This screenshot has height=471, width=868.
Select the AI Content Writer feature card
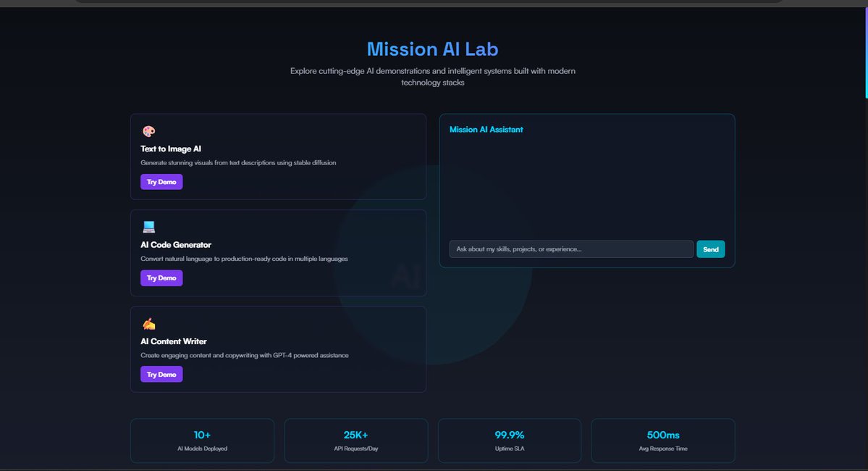(x=278, y=349)
